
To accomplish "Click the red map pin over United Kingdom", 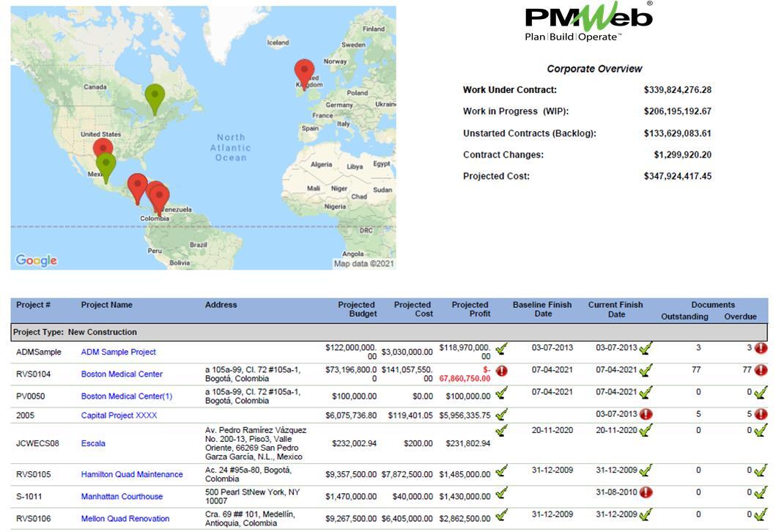I will pyautogui.click(x=304, y=73).
